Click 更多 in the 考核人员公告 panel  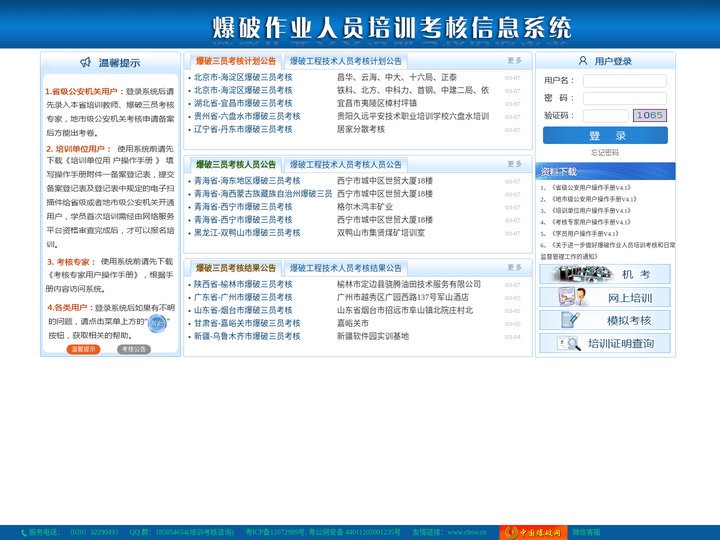tap(514, 164)
